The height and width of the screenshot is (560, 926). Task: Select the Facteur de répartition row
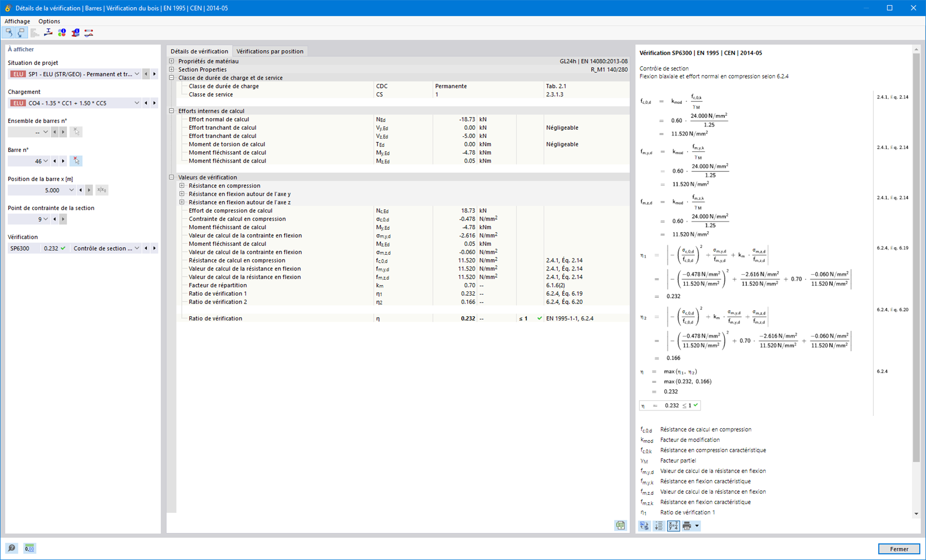point(403,285)
